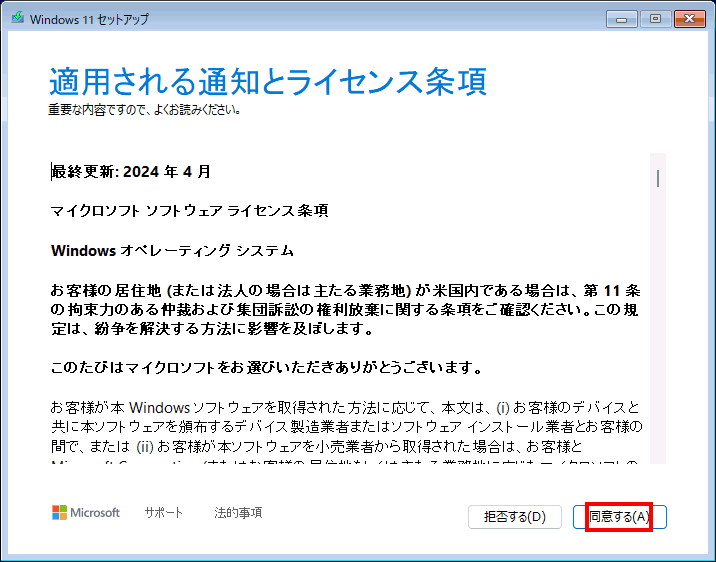716x562 pixels.
Task: Minimize the Windows 11 setup window
Action: pyautogui.click(x=621, y=19)
